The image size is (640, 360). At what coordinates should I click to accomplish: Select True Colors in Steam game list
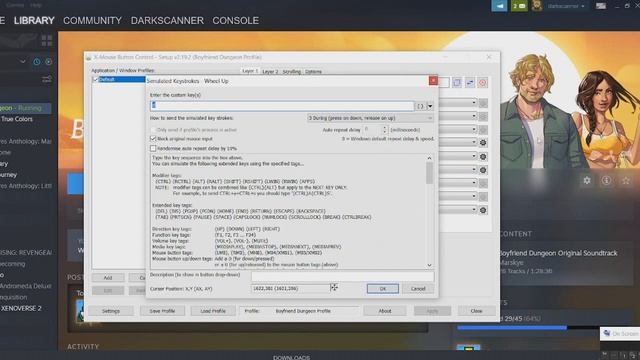pyautogui.click(x=17, y=119)
